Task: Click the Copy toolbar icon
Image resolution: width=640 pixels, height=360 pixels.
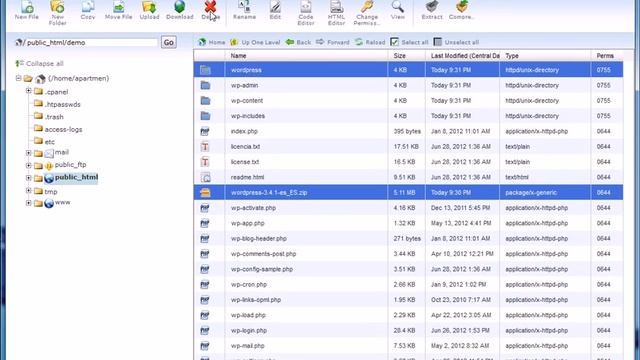Action: (x=88, y=10)
